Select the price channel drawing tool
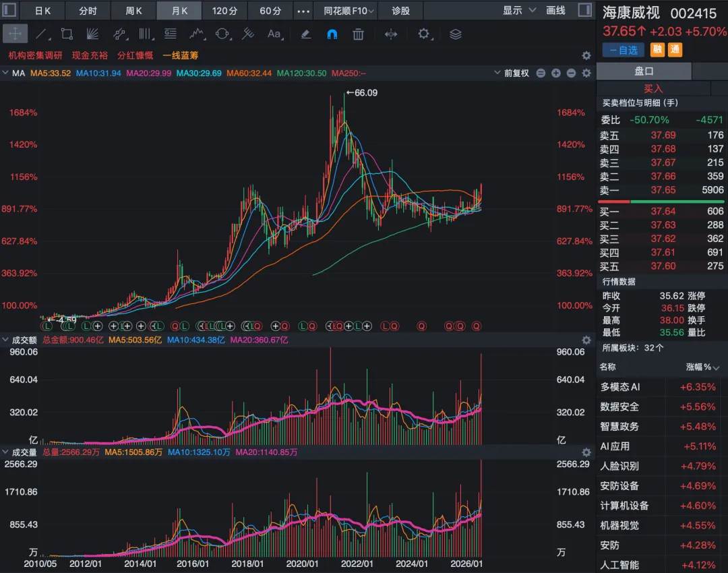 pyautogui.click(x=119, y=34)
